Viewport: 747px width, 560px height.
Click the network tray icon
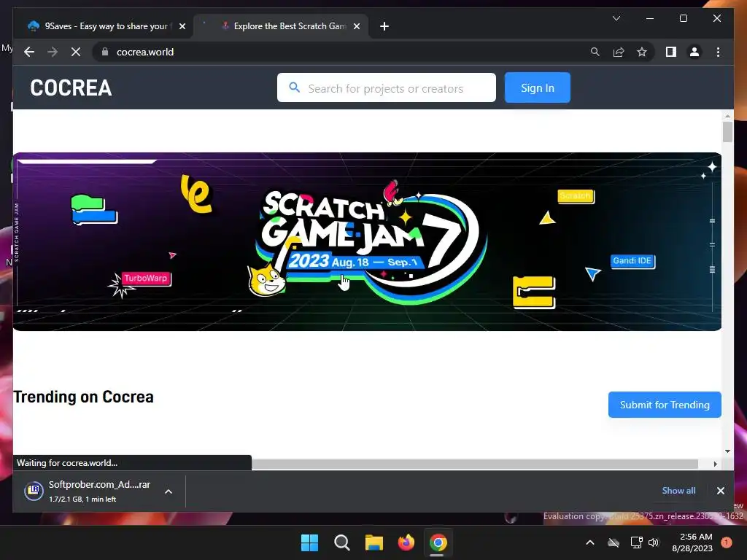(636, 542)
